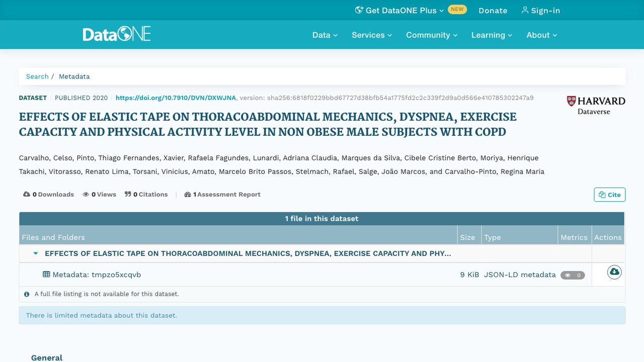Expand the Services menu
Screen dimensions: 644x362
372,35
